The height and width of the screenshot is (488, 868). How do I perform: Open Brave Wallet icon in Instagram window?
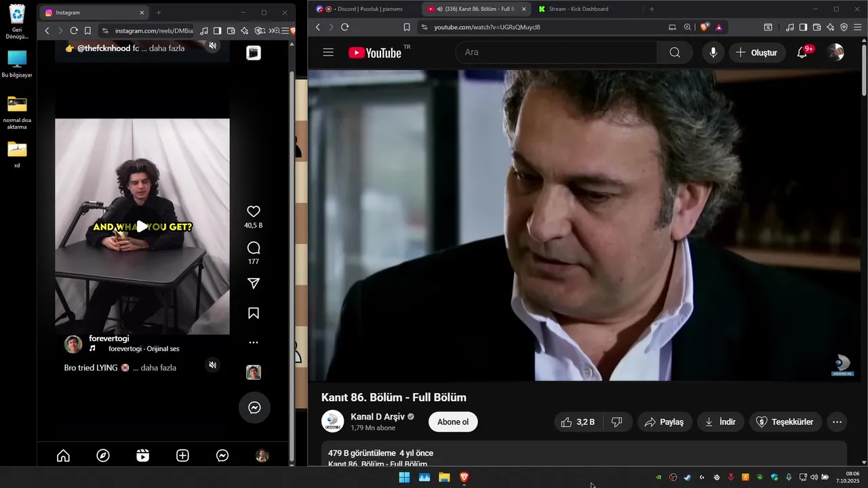pyautogui.click(x=231, y=30)
